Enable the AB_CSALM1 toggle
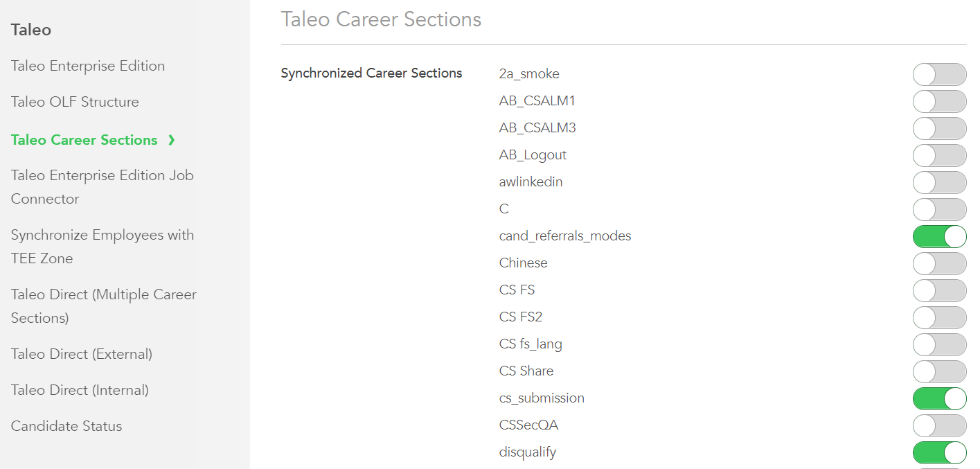The image size is (980, 469). pyautogui.click(x=939, y=101)
